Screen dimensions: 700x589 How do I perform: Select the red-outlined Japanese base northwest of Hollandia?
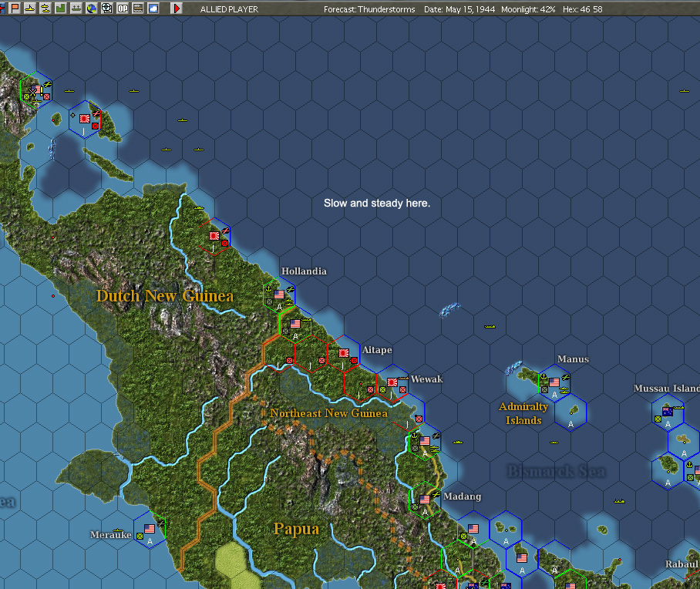pyautogui.click(x=214, y=237)
